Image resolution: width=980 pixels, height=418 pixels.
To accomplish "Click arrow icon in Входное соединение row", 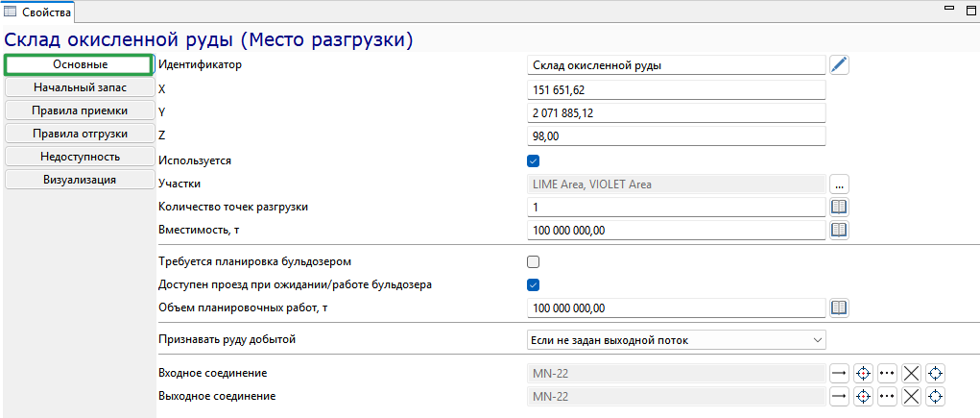I will click(x=839, y=374).
